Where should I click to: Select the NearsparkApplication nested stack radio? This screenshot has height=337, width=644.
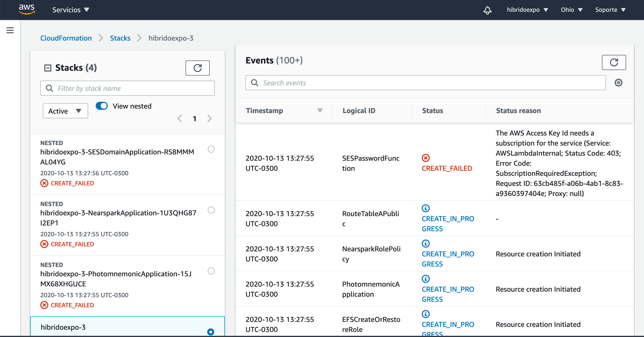tap(211, 210)
